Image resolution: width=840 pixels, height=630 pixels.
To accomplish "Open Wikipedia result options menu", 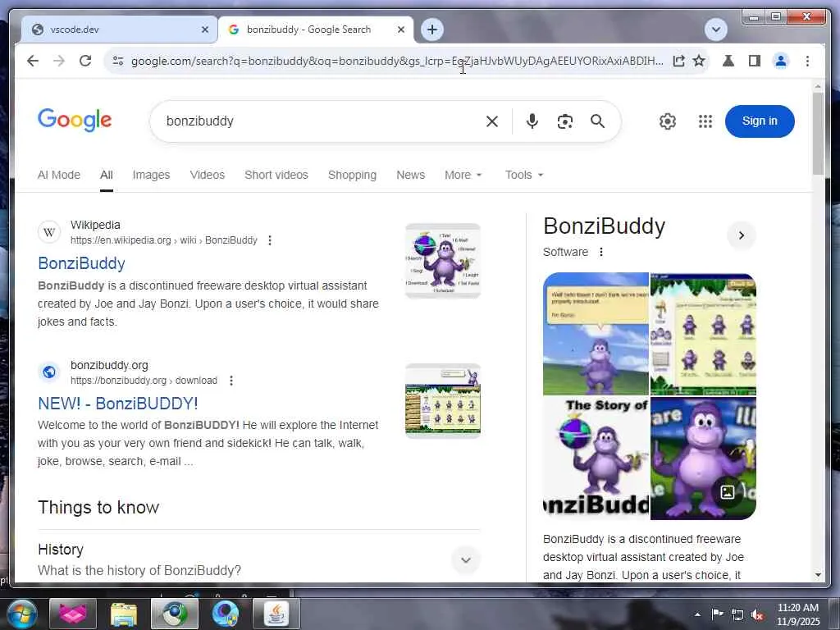I will [x=270, y=240].
